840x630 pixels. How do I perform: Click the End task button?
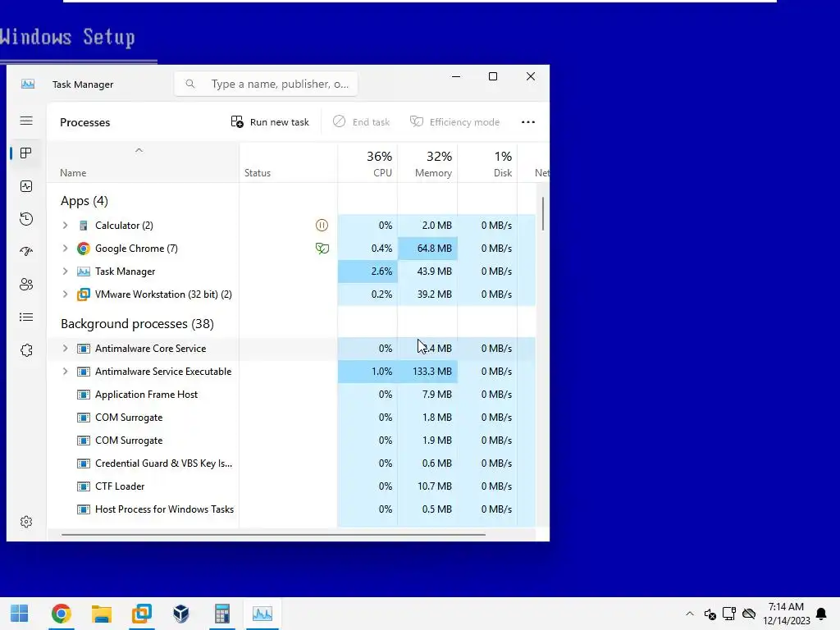pyautogui.click(x=361, y=122)
